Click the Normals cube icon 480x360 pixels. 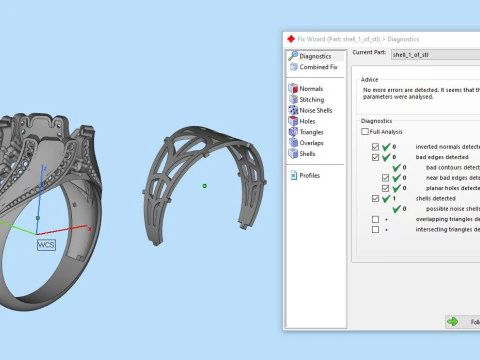click(293, 88)
